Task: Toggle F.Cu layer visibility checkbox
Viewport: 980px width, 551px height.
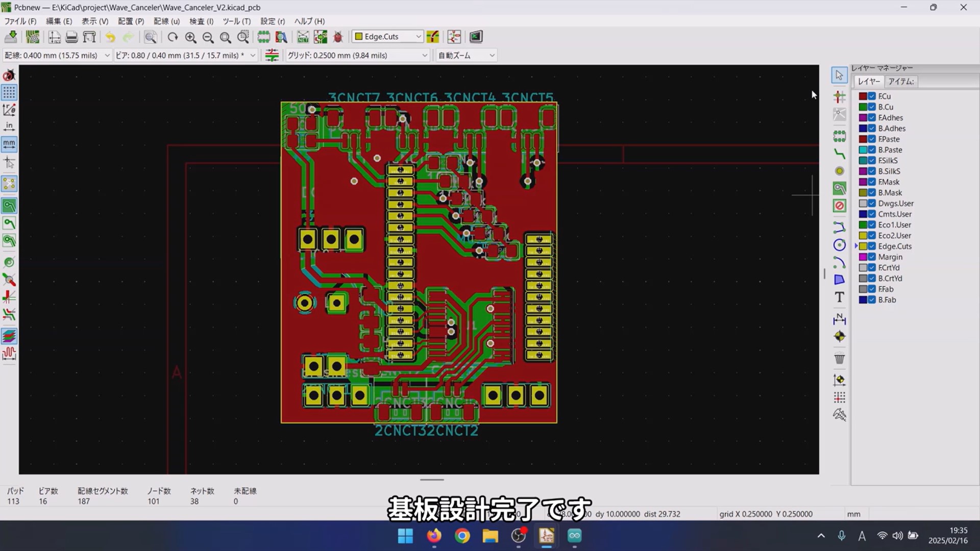Action: (x=872, y=96)
